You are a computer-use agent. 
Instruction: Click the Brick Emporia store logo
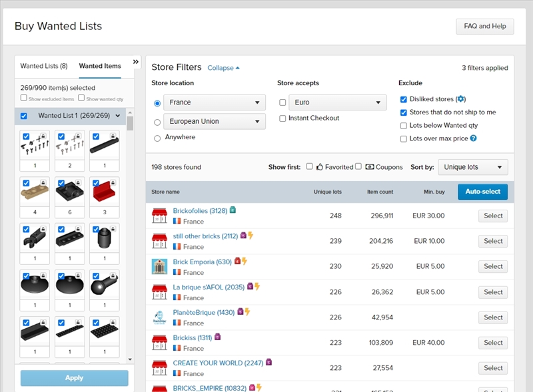pyautogui.click(x=159, y=266)
